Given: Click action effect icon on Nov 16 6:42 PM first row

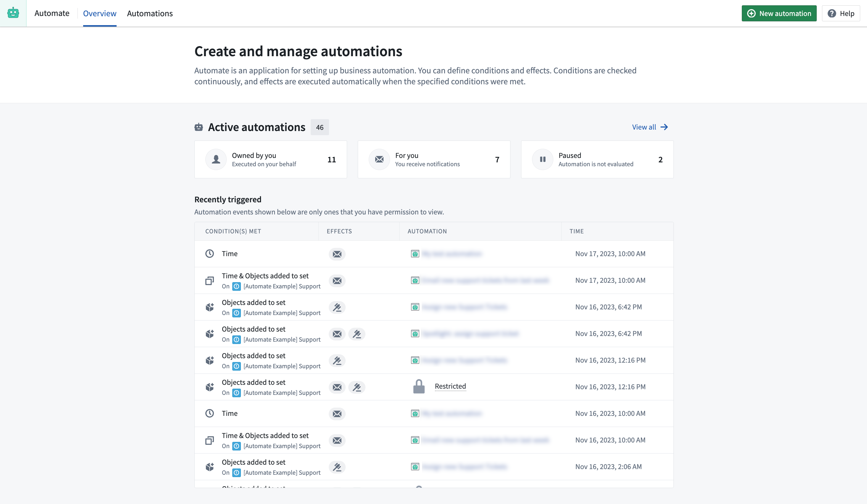Looking at the screenshot, I should [x=337, y=307].
